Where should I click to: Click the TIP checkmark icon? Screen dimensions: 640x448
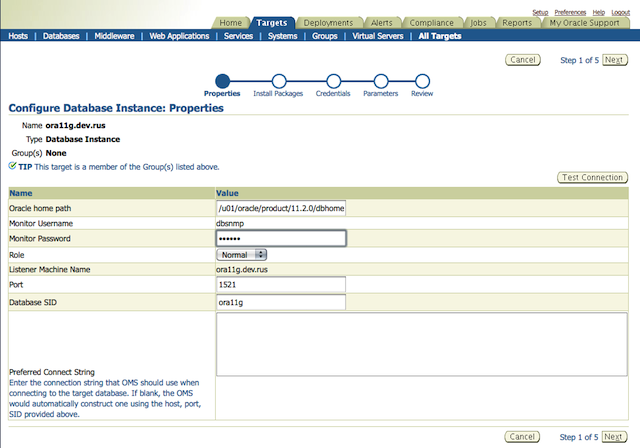click(12, 166)
